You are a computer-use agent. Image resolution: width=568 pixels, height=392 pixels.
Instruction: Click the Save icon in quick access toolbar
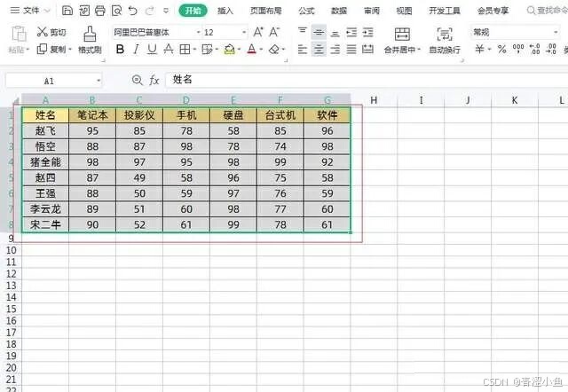click(x=67, y=11)
